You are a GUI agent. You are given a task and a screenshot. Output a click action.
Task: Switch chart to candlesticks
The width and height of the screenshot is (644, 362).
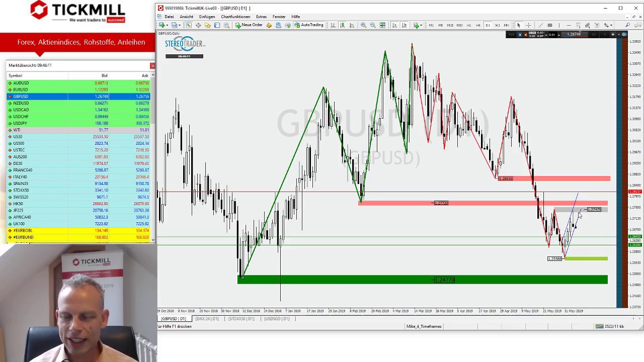click(342, 25)
